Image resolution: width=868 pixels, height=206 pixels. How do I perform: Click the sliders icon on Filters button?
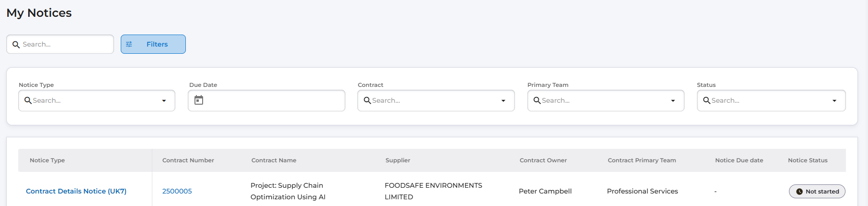click(x=129, y=44)
